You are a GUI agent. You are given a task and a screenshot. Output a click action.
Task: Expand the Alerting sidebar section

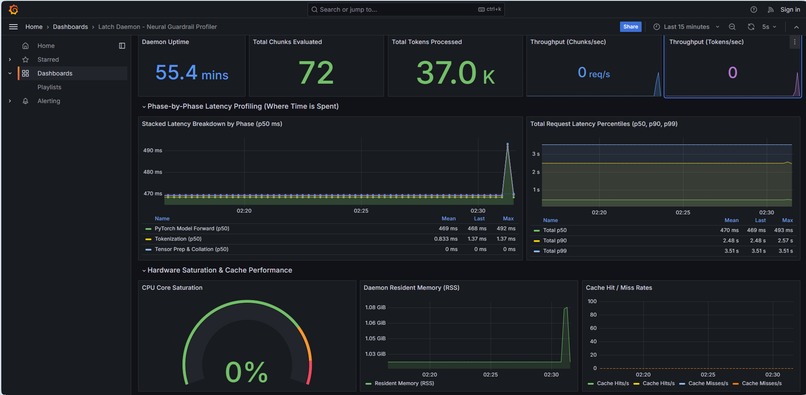10,101
